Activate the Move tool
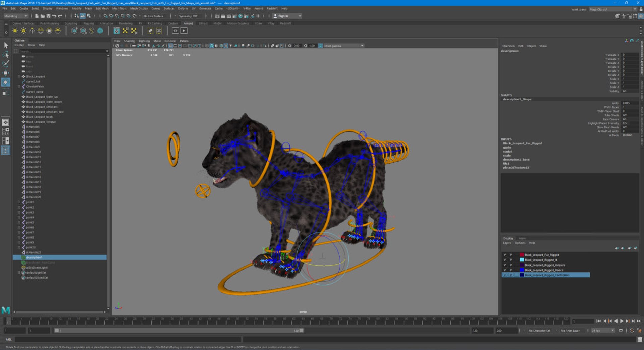 6,73
